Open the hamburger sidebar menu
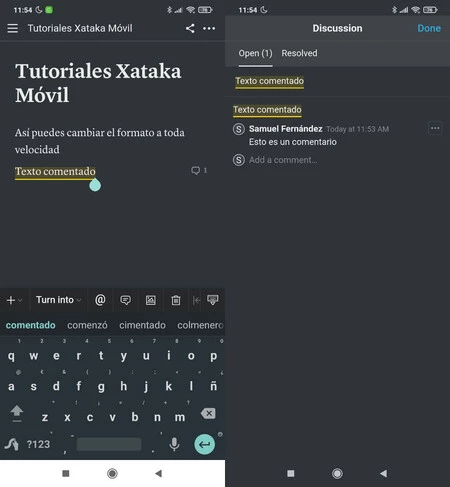 coord(13,28)
